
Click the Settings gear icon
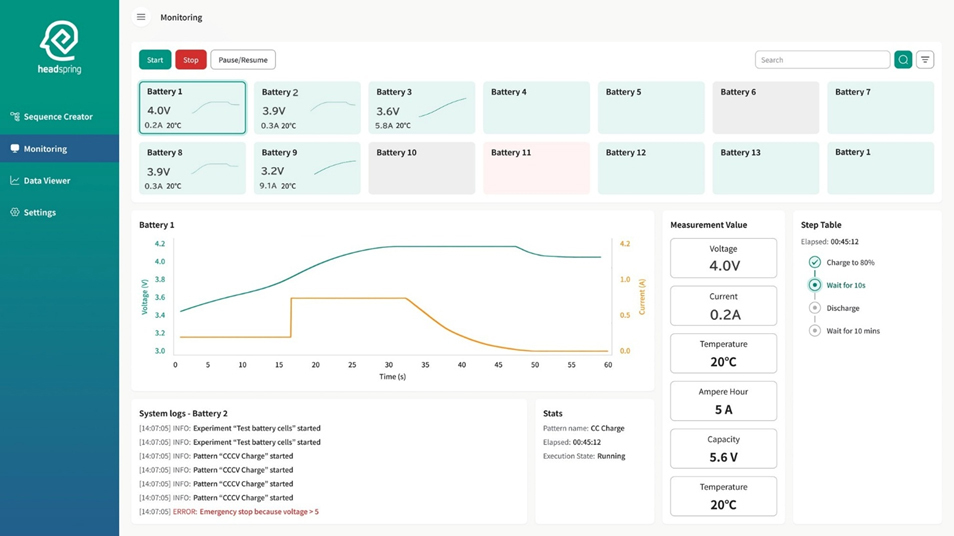pyautogui.click(x=15, y=213)
